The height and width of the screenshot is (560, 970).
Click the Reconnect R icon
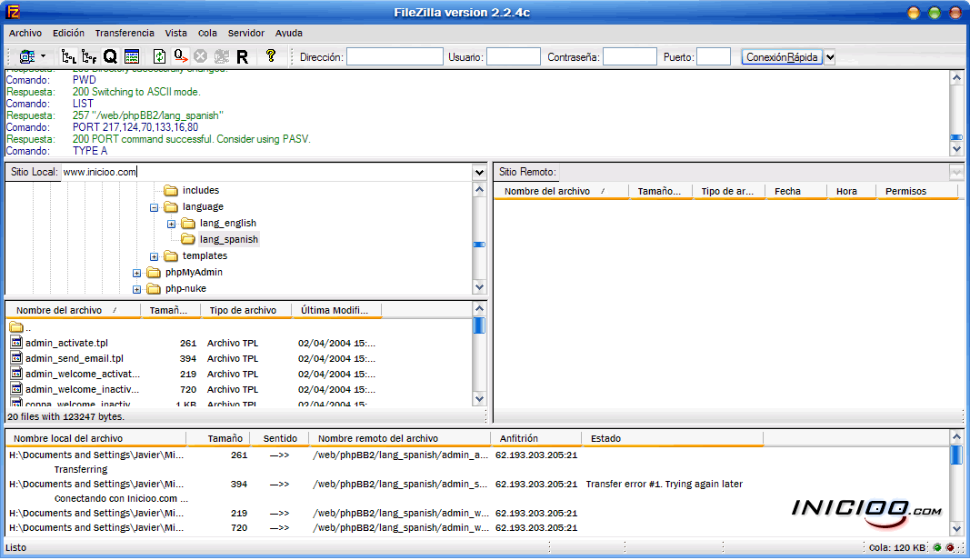[x=243, y=57]
